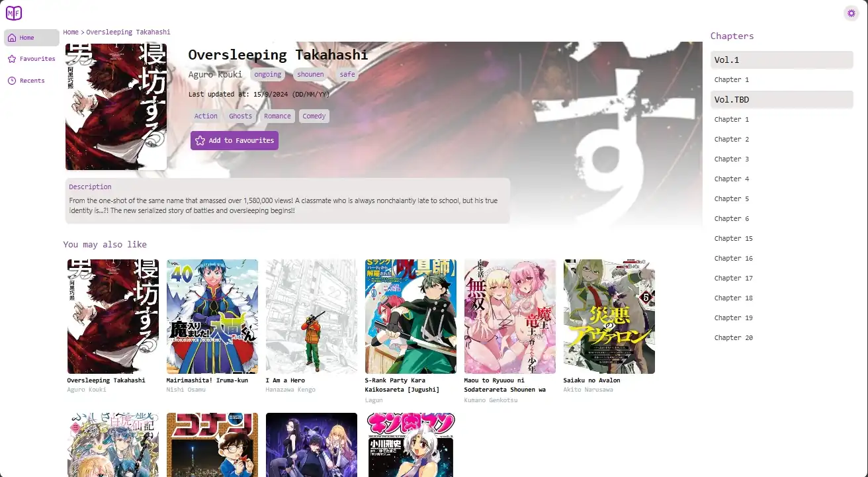
Task: Open the pastel fantasy cover in second row
Action: (113, 445)
